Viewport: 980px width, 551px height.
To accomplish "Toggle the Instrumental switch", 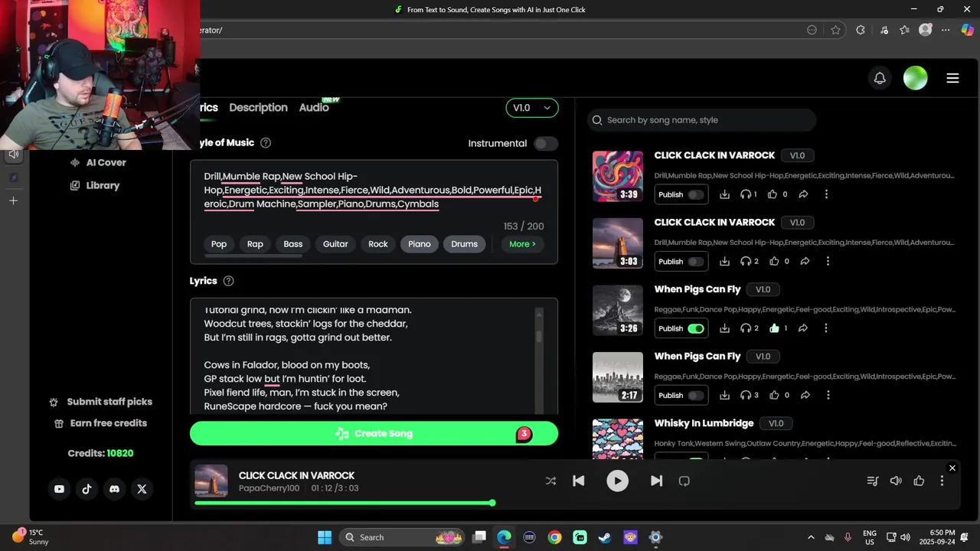I will 546,144.
